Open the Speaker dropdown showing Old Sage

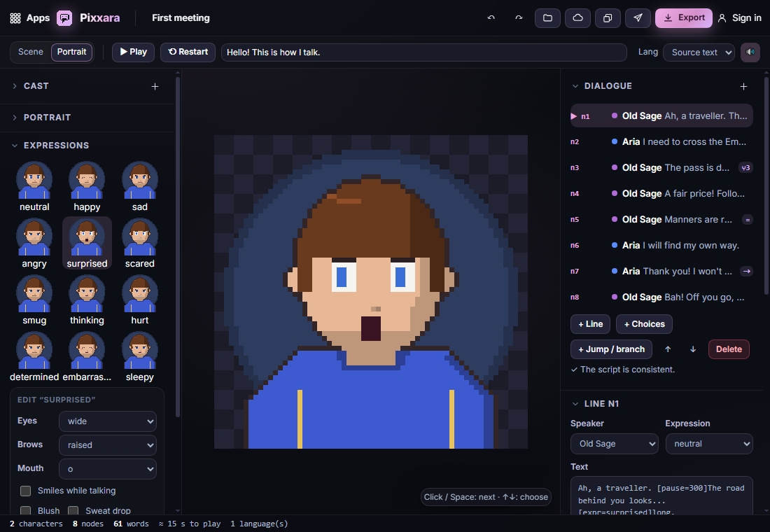[615, 444]
